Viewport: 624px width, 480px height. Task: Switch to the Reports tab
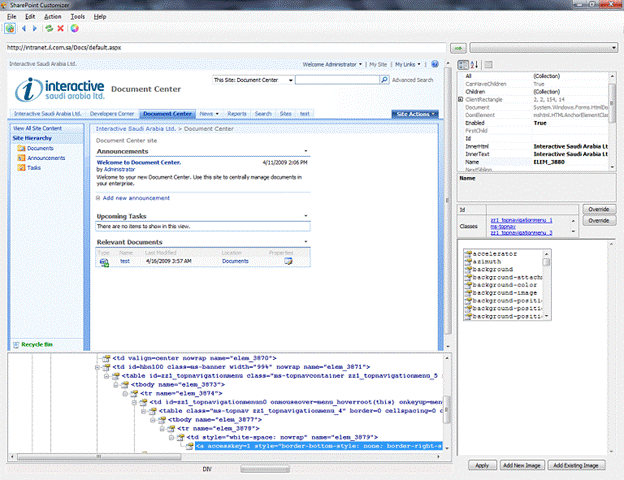point(237,114)
